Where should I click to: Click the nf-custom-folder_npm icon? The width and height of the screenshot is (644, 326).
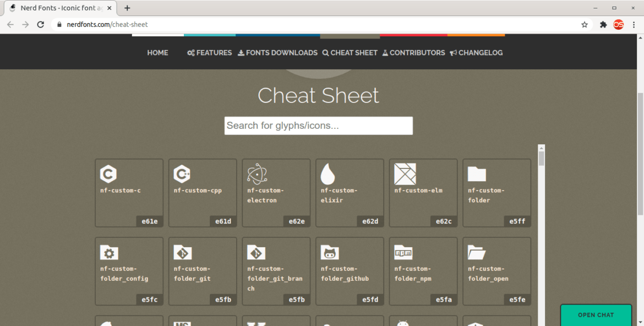coord(402,252)
